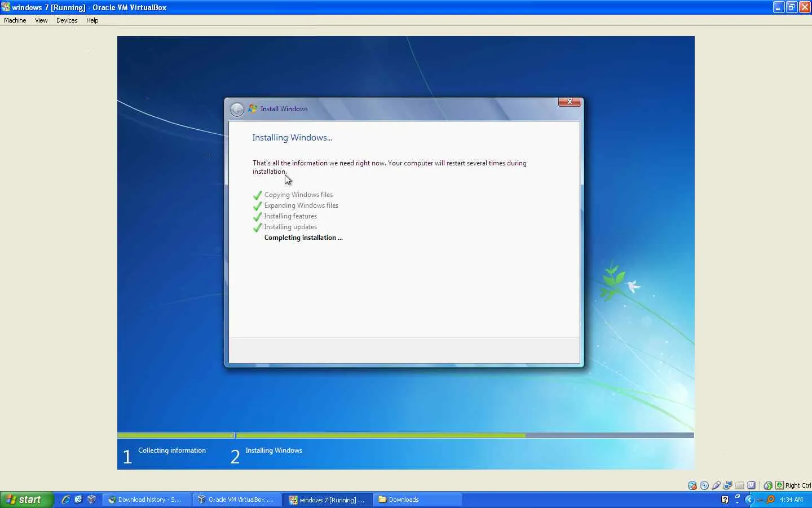Open the Machine menu in VirtualBox
The width and height of the screenshot is (812, 508).
point(15,20)
